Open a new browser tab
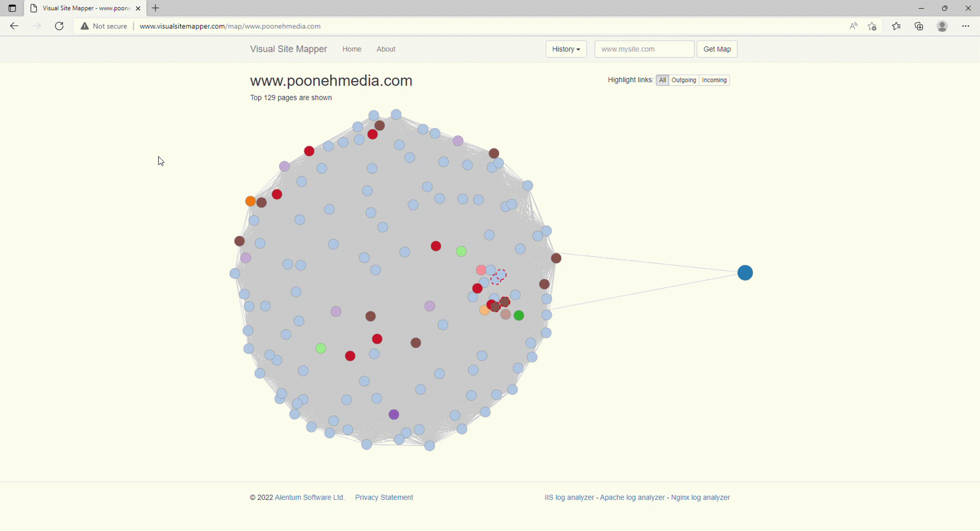The image size is (980, 531). [155, 8]
